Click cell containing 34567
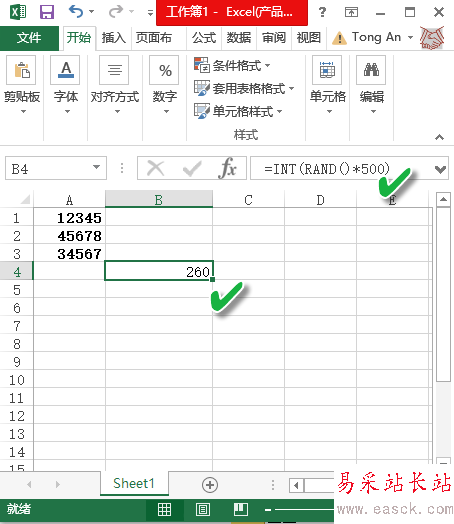 click(69, 254)
